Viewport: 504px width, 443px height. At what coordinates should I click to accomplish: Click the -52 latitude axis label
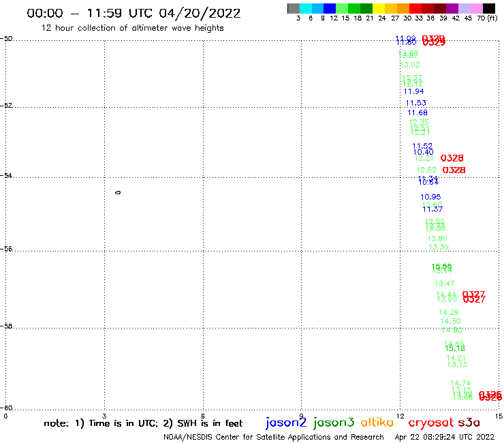coord(6,106)
